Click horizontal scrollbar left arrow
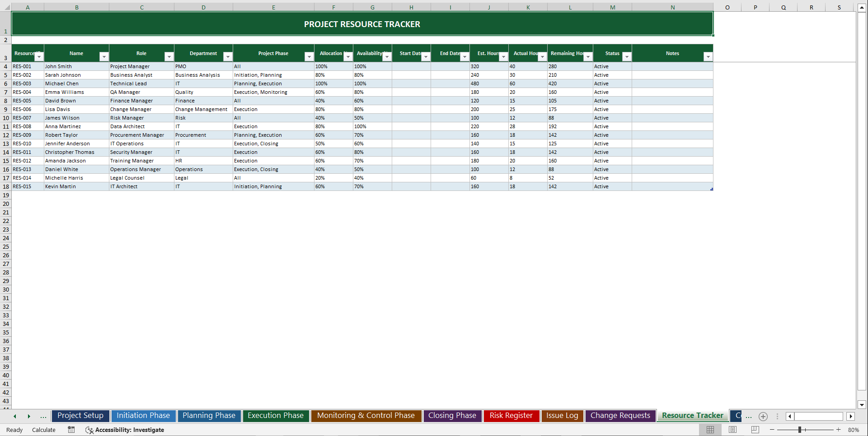 [790, 417]
